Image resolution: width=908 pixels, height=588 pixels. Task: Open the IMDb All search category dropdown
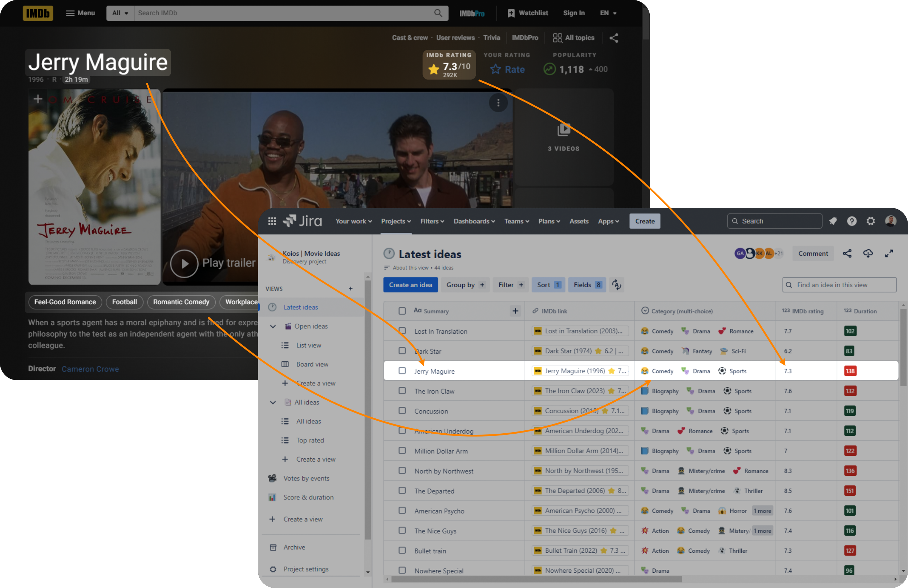120,13
